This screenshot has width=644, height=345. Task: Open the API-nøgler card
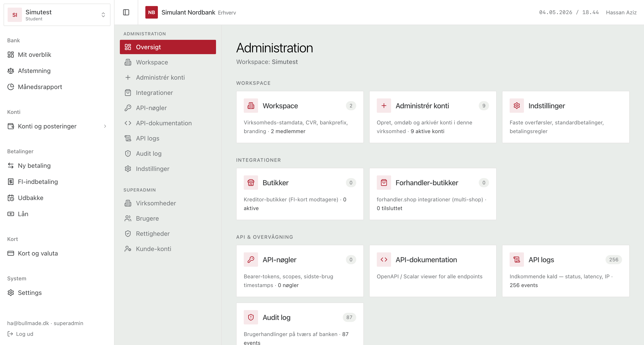coord(300,271)
